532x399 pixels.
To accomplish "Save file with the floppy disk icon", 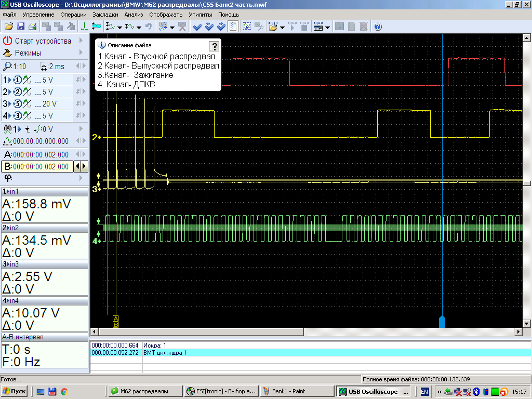I will coord(21,26).
